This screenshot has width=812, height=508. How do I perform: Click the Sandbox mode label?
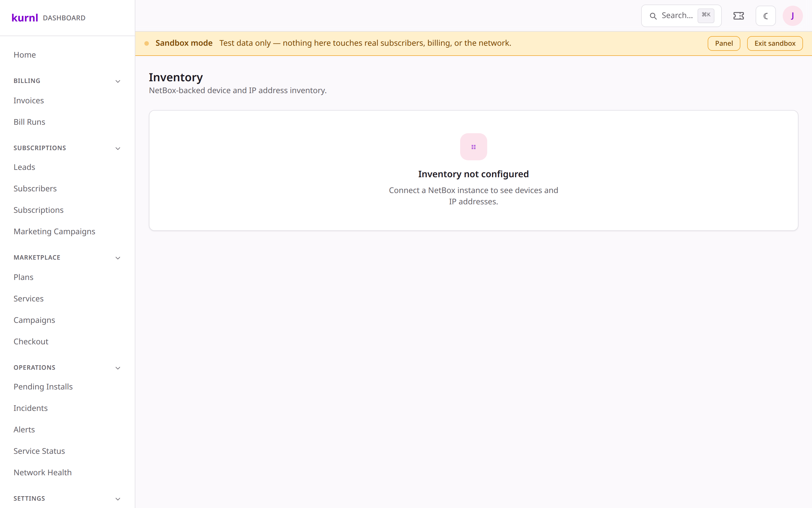click(184, 43)
